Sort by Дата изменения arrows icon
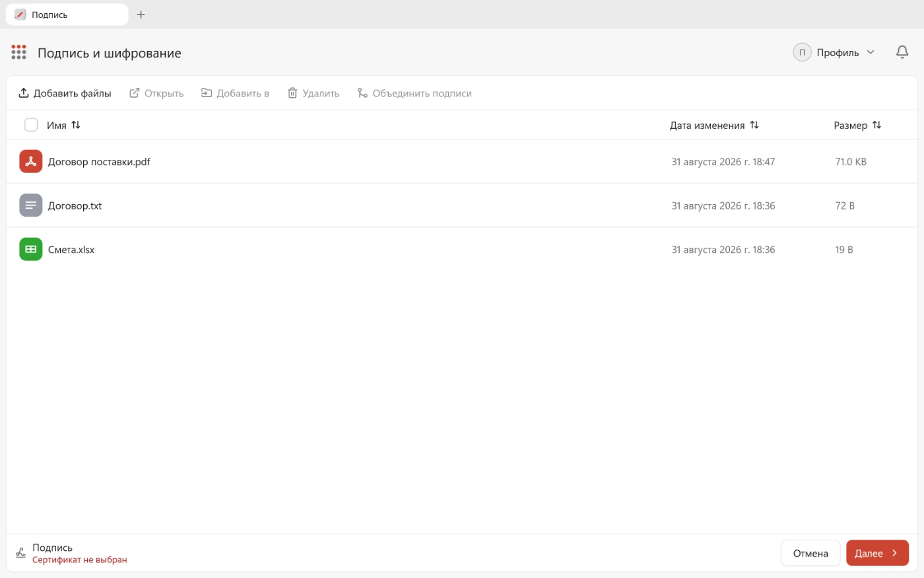 click(754, 125)
